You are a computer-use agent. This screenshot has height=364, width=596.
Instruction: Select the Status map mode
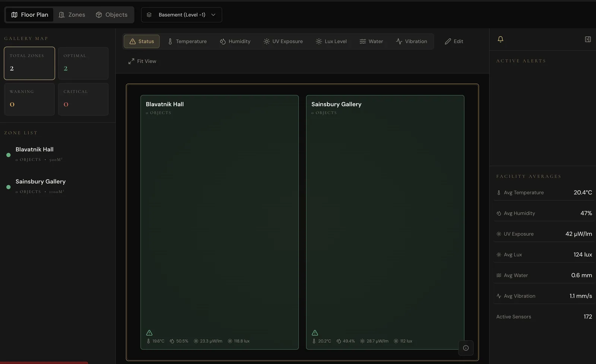(x=142, y=41)
